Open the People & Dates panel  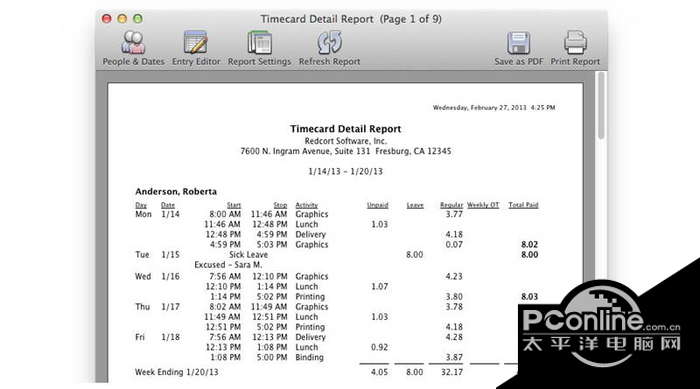(x=133, y=48)
